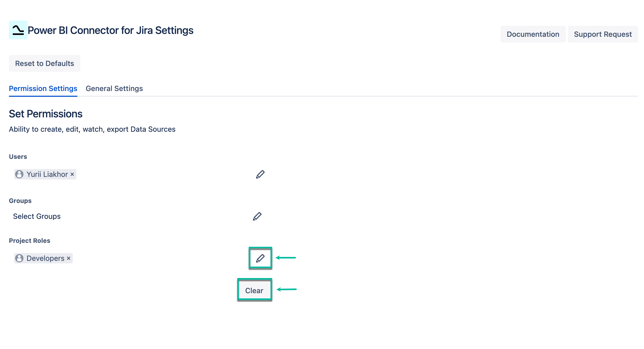644x349 pixels.
Task: Remove Developers from Project Roles
Action: pos(69,258)
